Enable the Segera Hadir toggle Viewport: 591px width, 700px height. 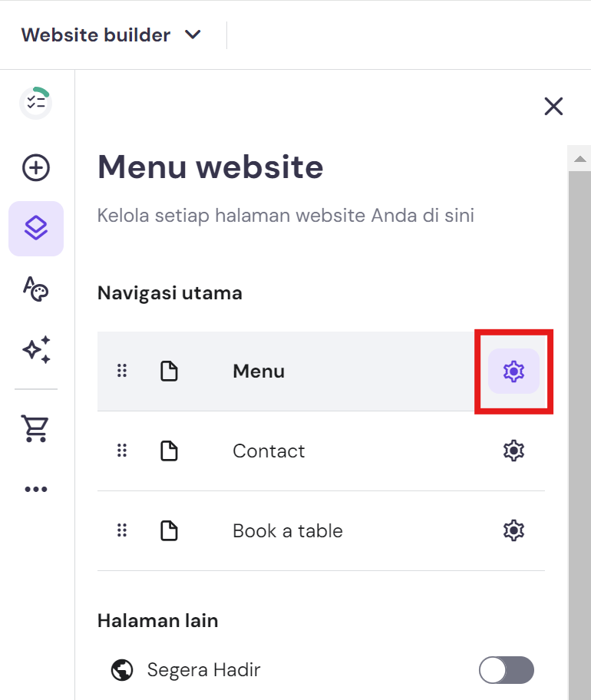click(x=506, y=670)
